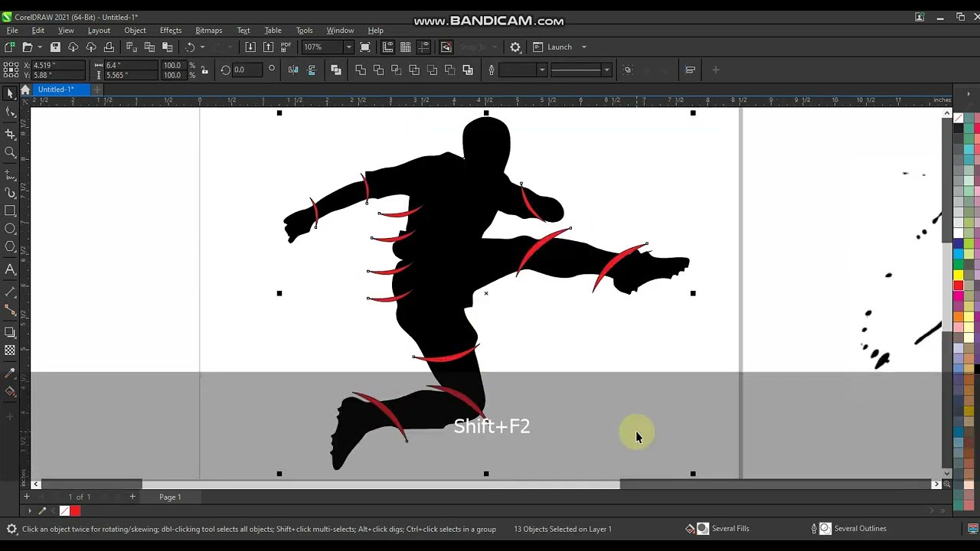Select the Color Eyedropper tool
980x551 pixels.
point(10,373)
